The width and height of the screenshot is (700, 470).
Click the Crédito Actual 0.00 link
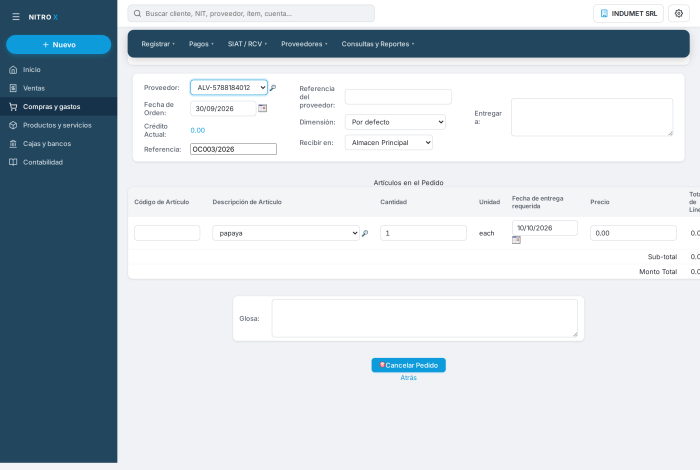point(197,130)
